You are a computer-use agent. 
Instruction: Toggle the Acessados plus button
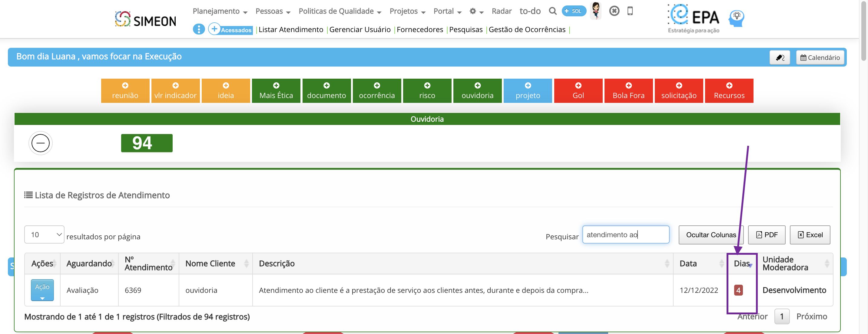pyautogui.click(x=230, y=29)
